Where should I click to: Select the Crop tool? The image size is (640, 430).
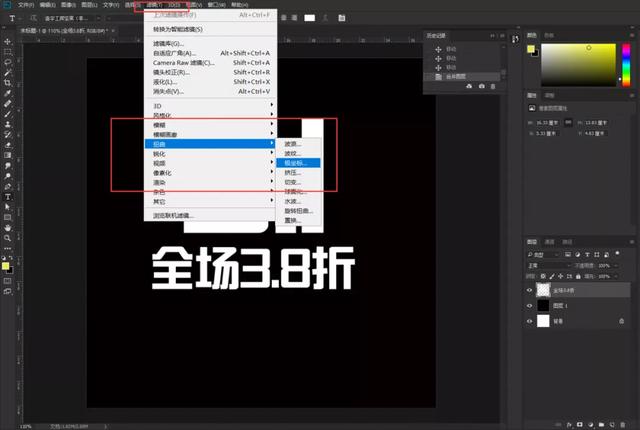click(8, 82)
